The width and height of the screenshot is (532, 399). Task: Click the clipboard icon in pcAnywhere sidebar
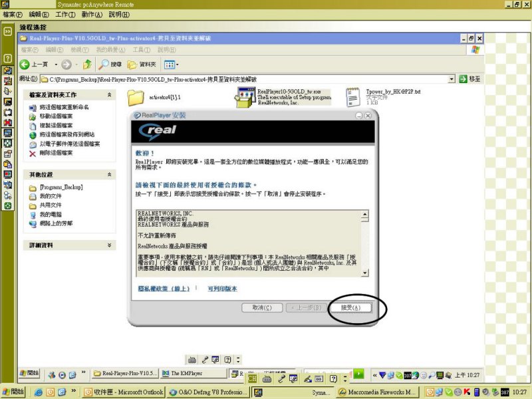7,164
